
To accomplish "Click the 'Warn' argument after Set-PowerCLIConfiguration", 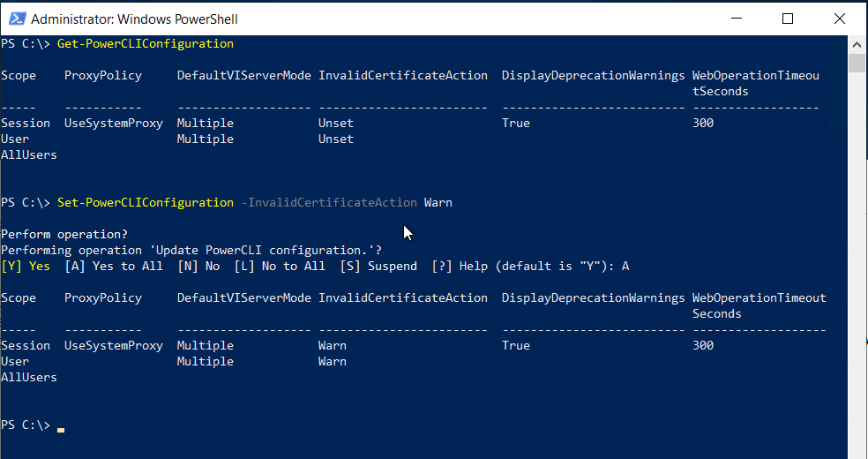I will pos(438,202).
